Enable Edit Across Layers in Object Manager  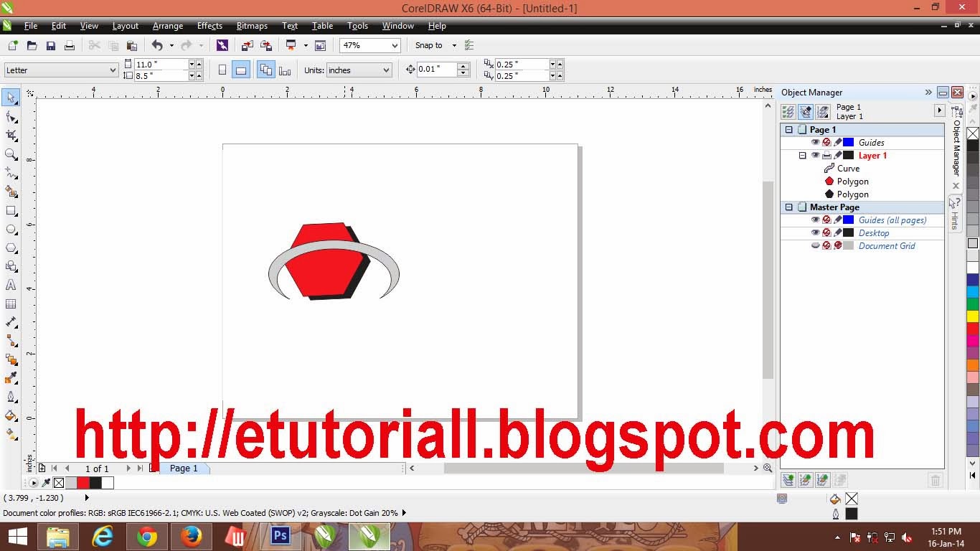pyautogui.click(x=805, y=111)
